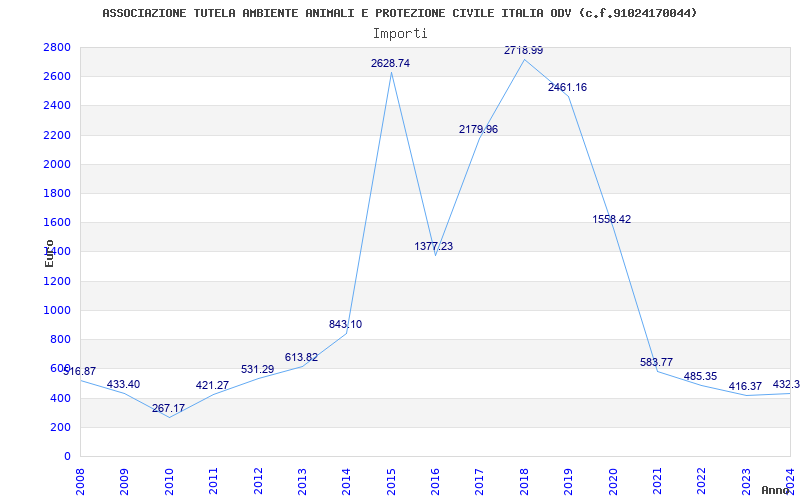Click the x-axis year 2014

(x=346, y=481)
